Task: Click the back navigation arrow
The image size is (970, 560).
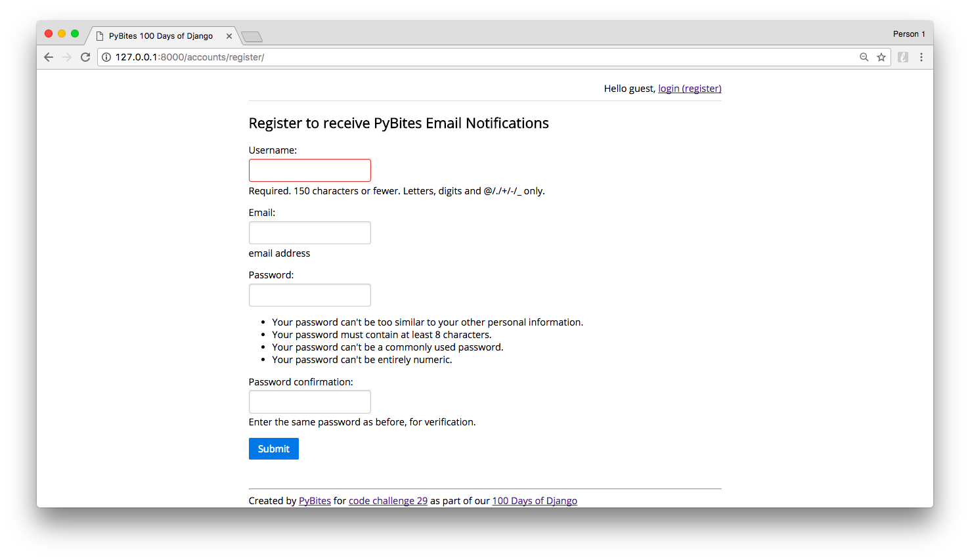Action: pyautogui.click(x=49, y=57)
